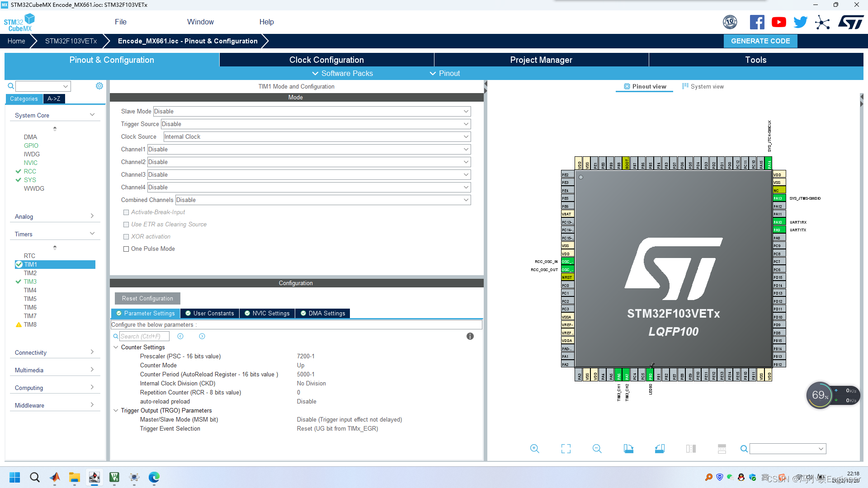Rotate the chip view counterclockwise
This screenshot has height=488, width=868.
pyautogui.click(x=659, y=449)
